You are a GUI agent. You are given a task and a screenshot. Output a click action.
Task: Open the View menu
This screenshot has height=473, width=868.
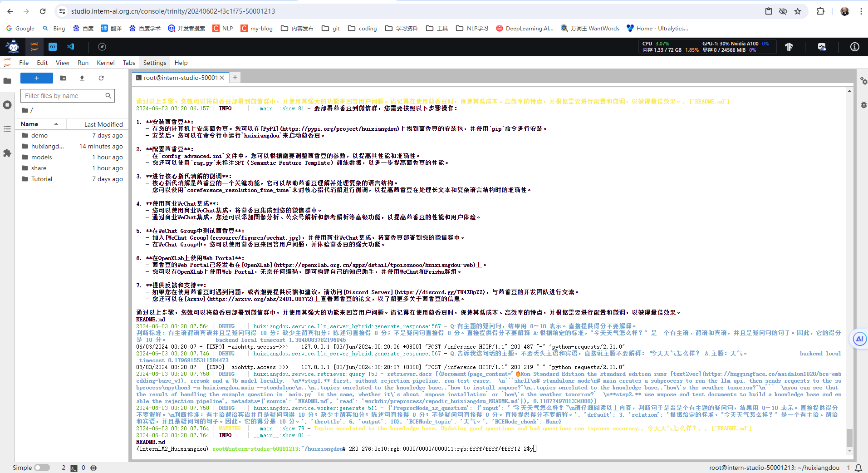(x=63, y=63)
